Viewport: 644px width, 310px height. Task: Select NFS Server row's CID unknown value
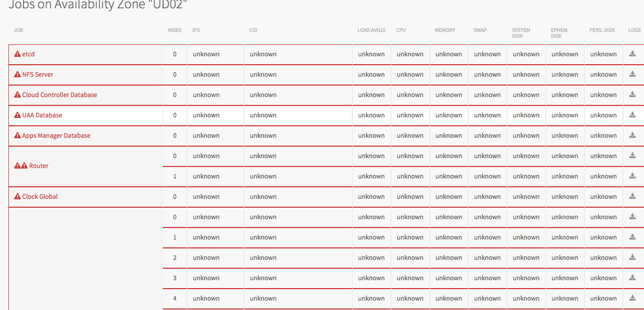coord(263,75)
